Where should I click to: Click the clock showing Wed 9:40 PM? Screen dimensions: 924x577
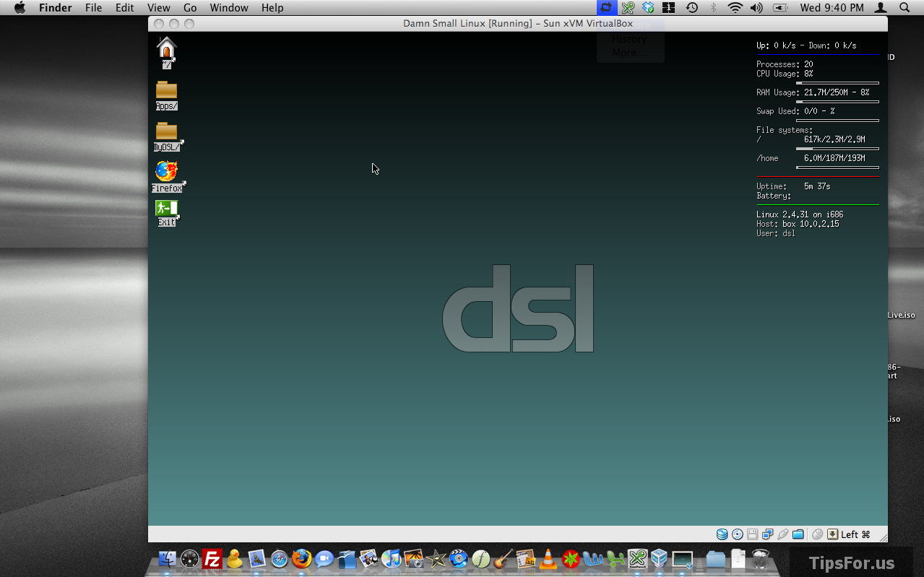click(x=832, y=8)
